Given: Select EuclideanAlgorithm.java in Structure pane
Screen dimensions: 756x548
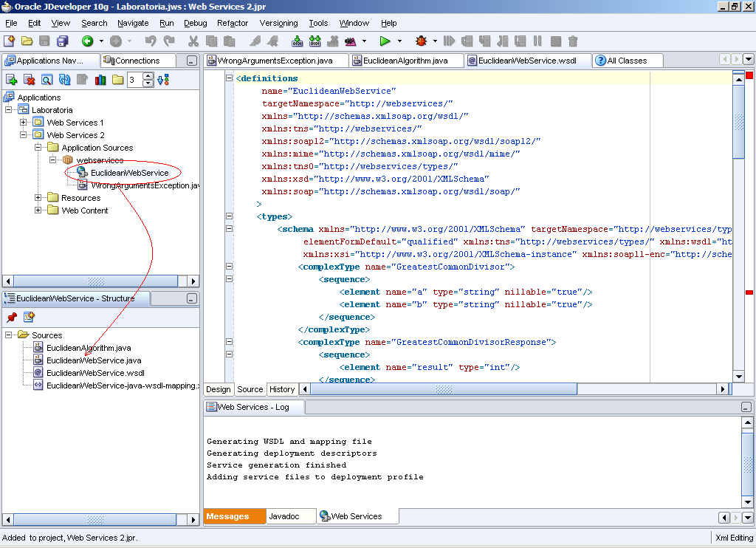Looking at the screenshot, I should pyautogui.click(x=89, y=348).
